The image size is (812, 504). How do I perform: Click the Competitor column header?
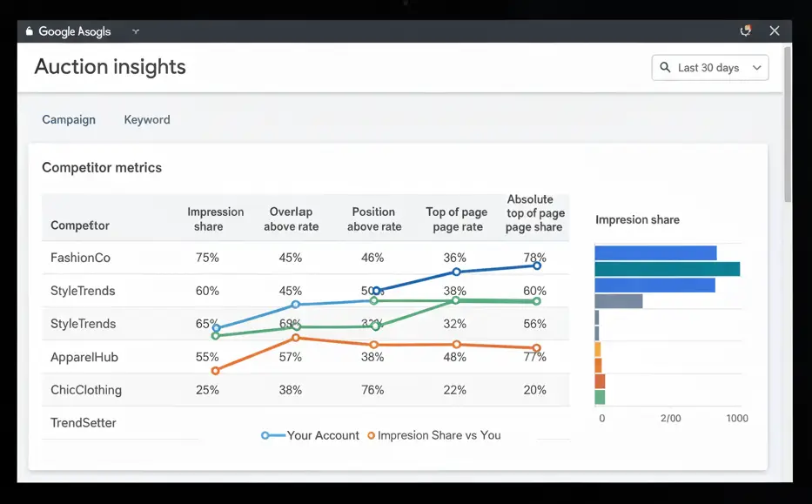[80, 225]
